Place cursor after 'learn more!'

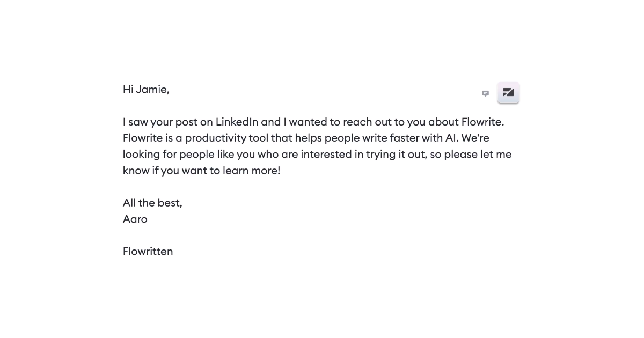point(281,171)
